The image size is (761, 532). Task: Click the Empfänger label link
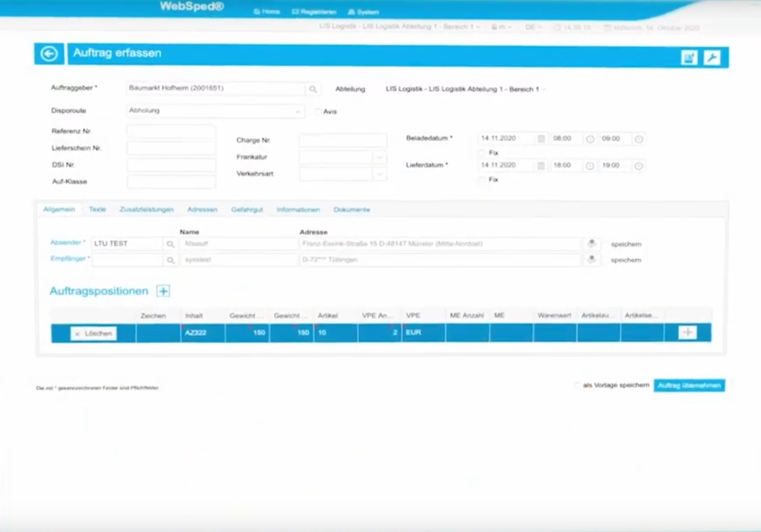(69, 259)
